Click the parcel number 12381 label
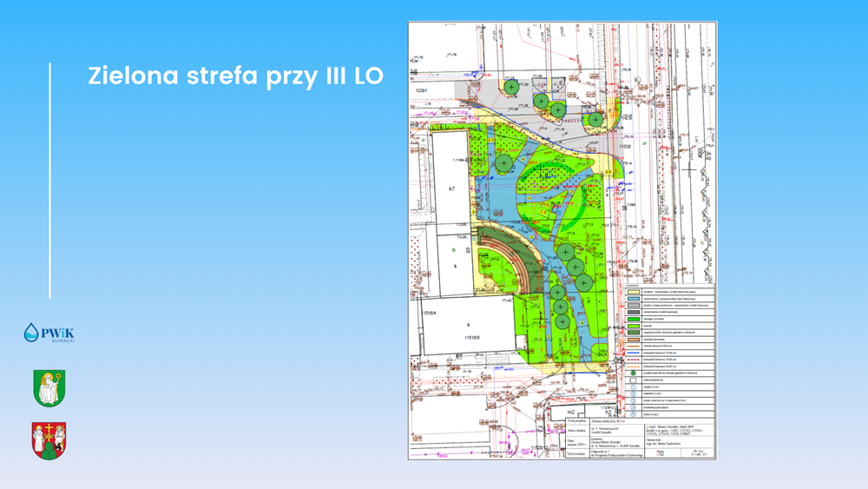This screenshot has height=489, width=868. (x=423, y=91)
